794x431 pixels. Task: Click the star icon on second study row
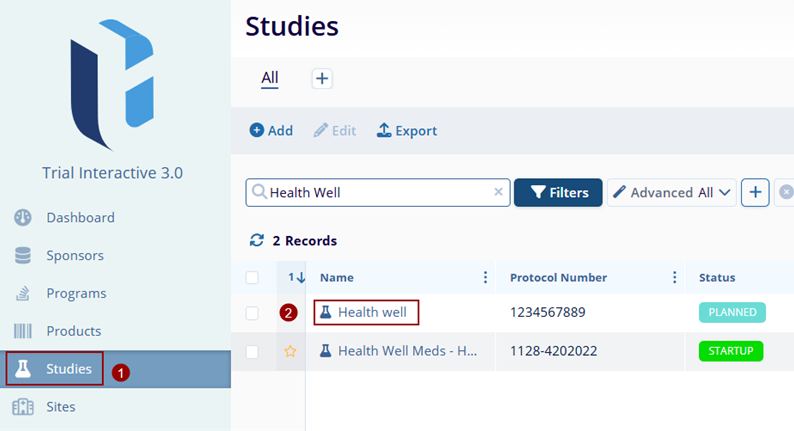pyautogui.click(x=291, y=351)
